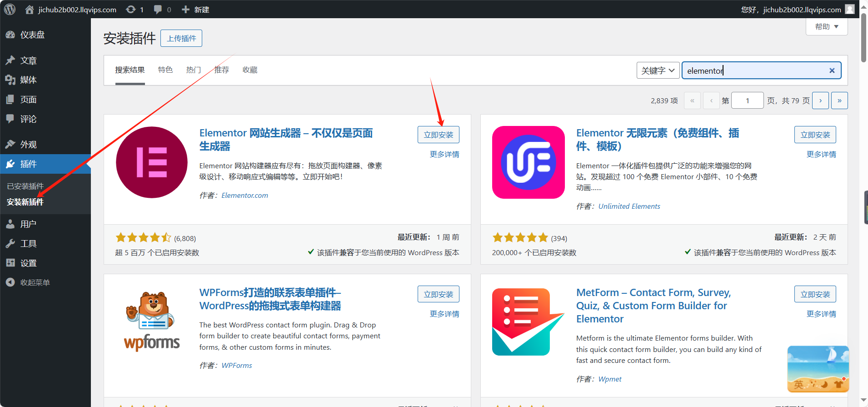This screenshot has height=407, width=868.
Task: Open author link WPForms
Action: pyautogui.click(x=237, y=366)
